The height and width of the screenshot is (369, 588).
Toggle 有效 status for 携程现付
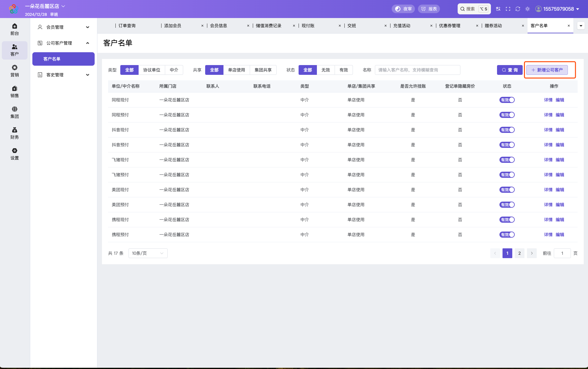click(507, 220)
